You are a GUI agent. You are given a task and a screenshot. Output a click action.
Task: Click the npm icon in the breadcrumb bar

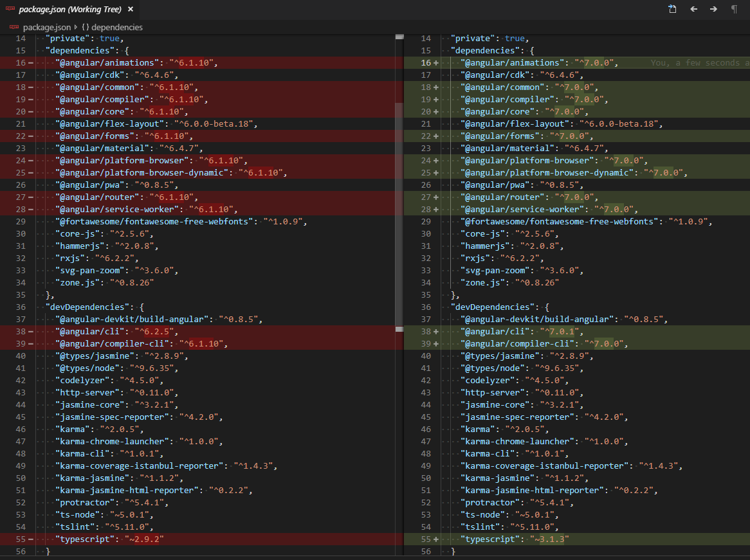tap(14, 27)
